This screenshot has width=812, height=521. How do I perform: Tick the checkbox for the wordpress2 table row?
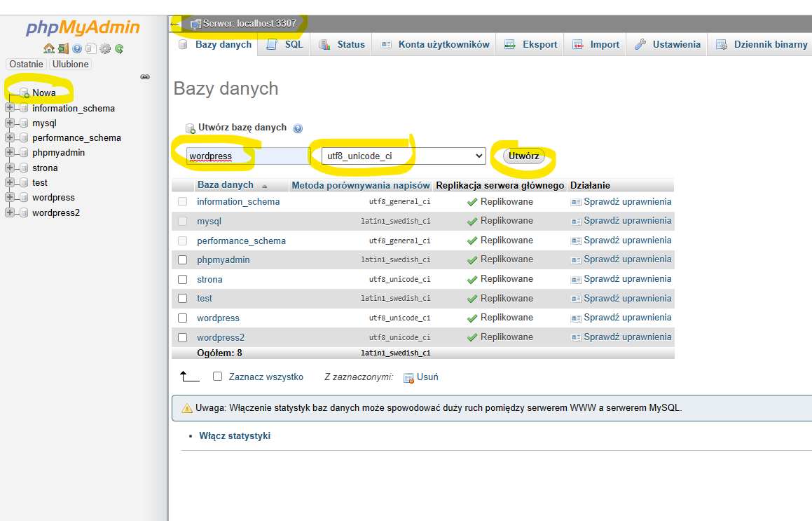click(x=182, y=337)
